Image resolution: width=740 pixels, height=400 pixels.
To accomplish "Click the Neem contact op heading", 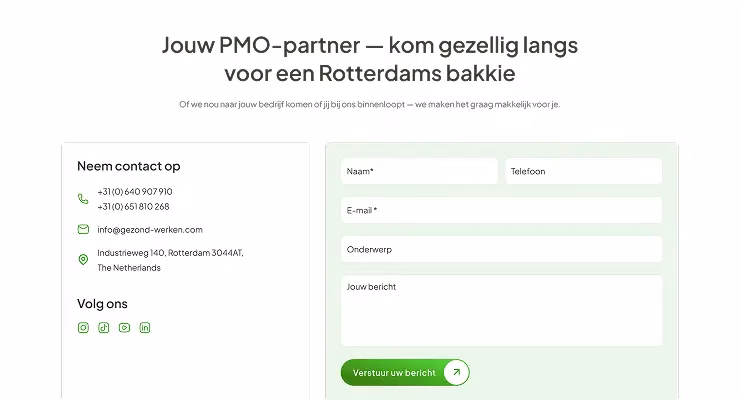I will [129, 166].
